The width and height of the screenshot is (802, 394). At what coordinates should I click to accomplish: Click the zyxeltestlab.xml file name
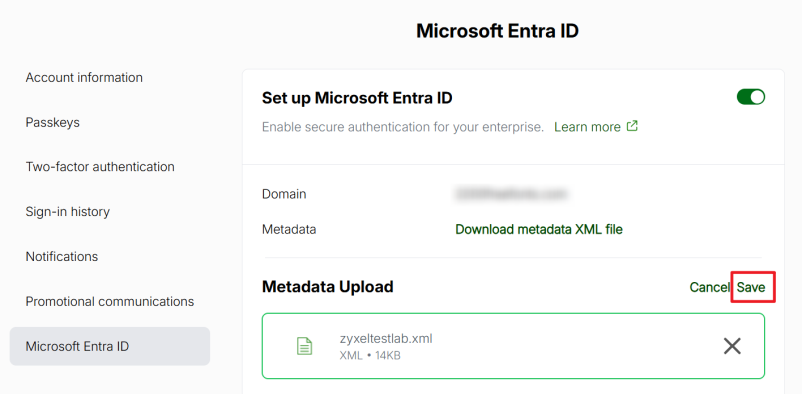tap(386, 339)
